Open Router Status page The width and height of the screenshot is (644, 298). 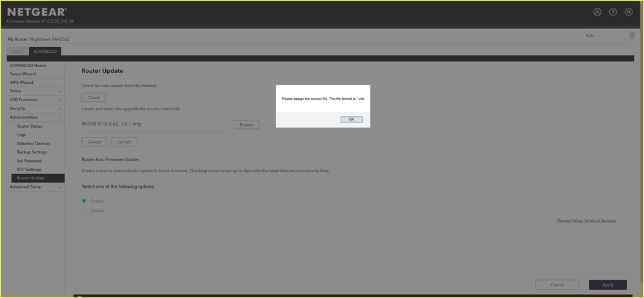(x=29, y=126)
